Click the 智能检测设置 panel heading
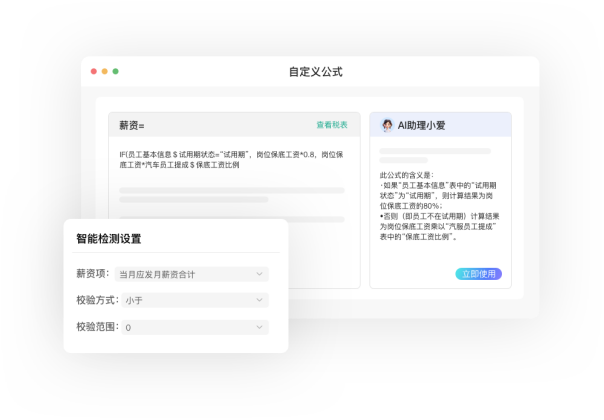The image size is (604, 420). pos(109,239)
